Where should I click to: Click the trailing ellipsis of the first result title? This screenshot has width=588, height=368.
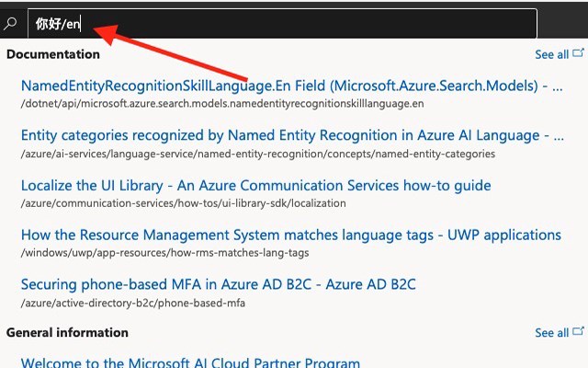(558, 86)
